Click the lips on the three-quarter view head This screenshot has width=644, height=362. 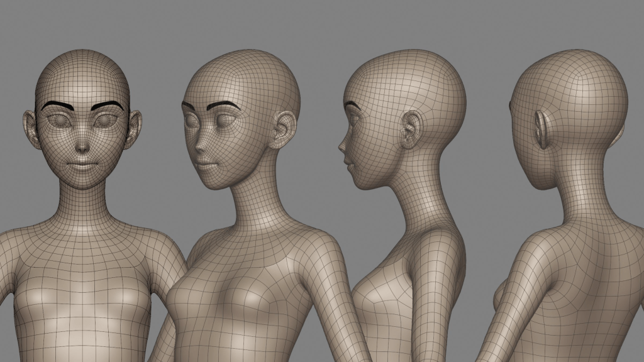tap(206, 165)
